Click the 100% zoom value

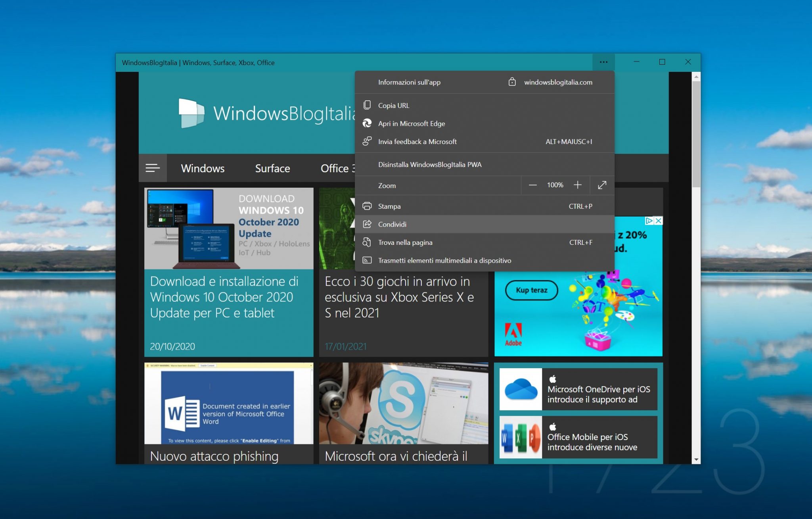[555, 185]
